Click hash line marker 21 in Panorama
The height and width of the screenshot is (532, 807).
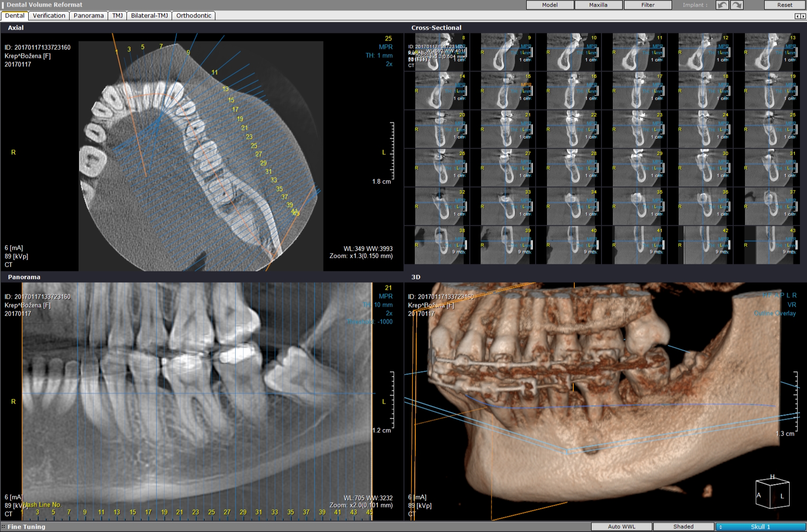pyautogui.click(x=180, y=512)
